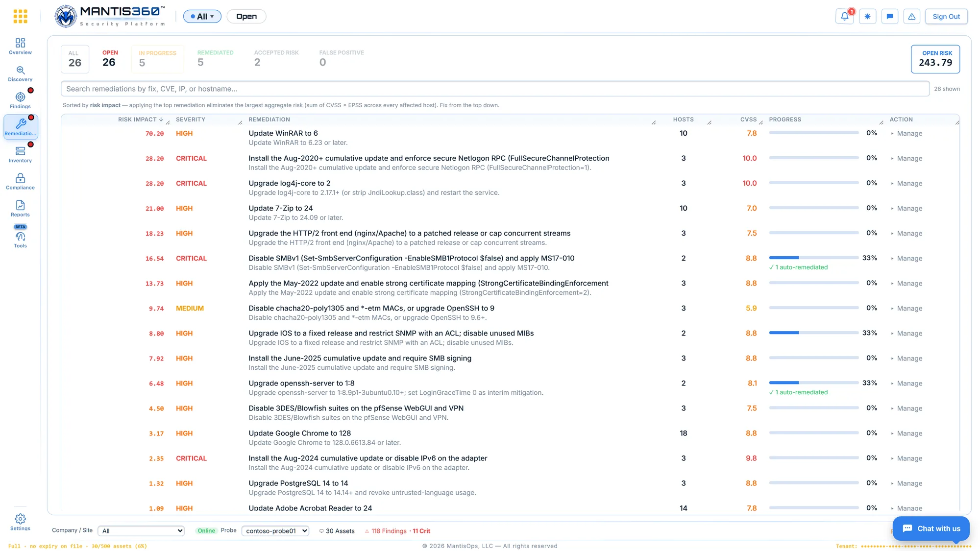Expand Manage for Google Chrome row
Image resolution: width=980 pixels, height=551 pixels.
906,433
